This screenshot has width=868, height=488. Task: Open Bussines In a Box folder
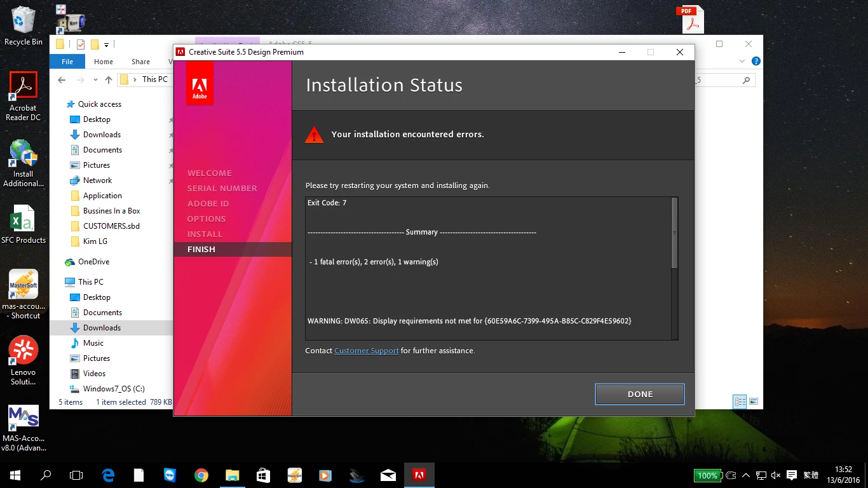[x=111, y=211]
